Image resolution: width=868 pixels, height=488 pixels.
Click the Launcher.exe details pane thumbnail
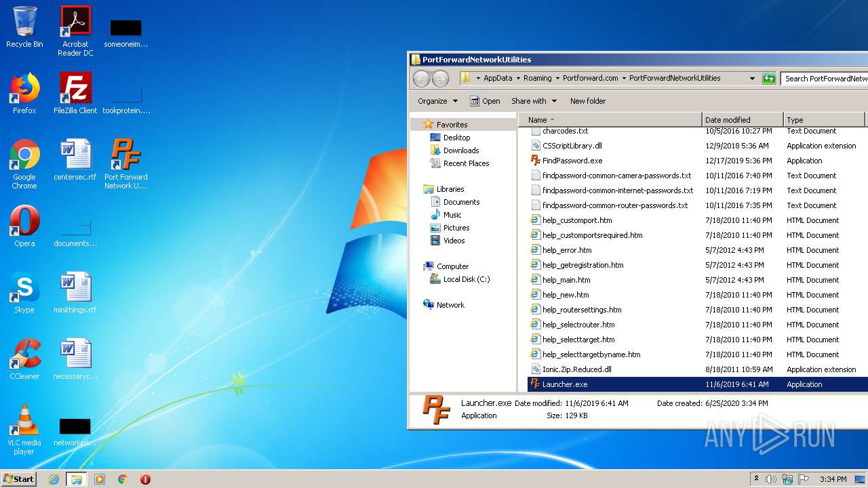pos(435,409)
